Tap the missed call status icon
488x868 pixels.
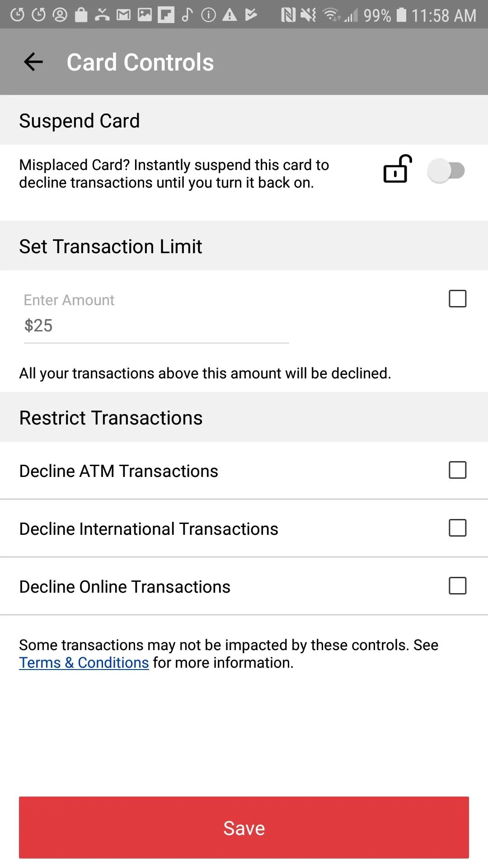[x=102, y=15]
